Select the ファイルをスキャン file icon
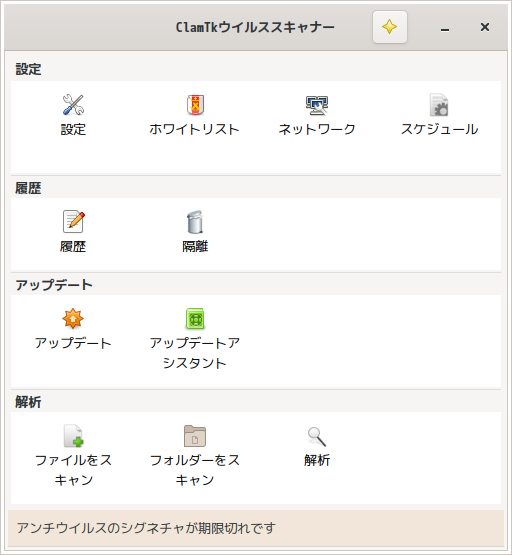This screenshot has height=555, width=512. pos(74,436)
